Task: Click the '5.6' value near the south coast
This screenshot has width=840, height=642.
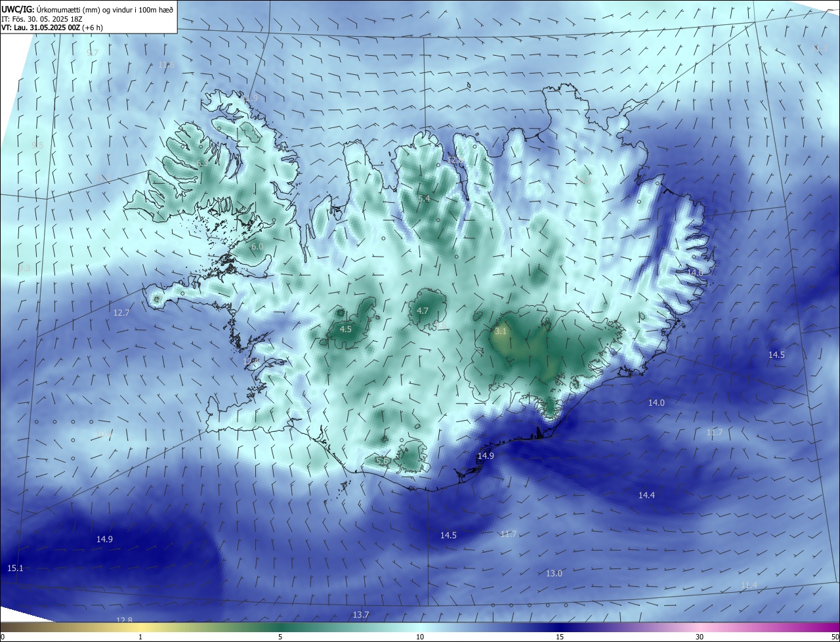Action: point(382,461)
